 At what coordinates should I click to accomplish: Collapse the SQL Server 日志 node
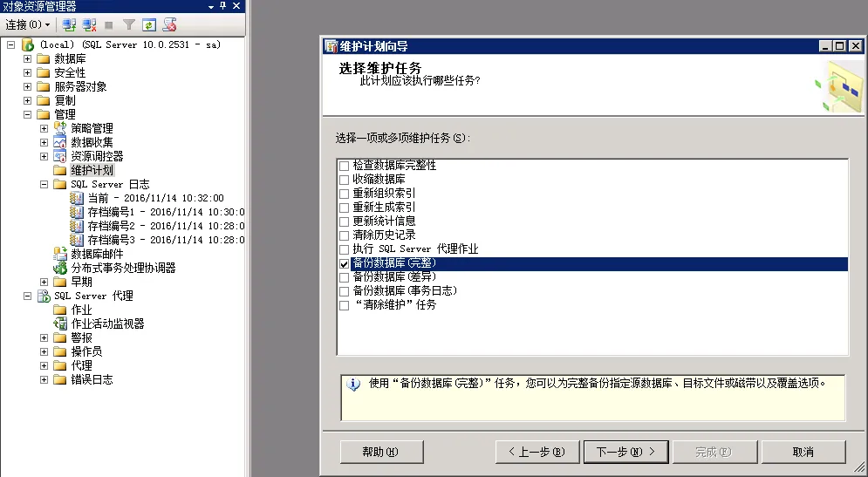pyautogui.click(x=44, y=184)
